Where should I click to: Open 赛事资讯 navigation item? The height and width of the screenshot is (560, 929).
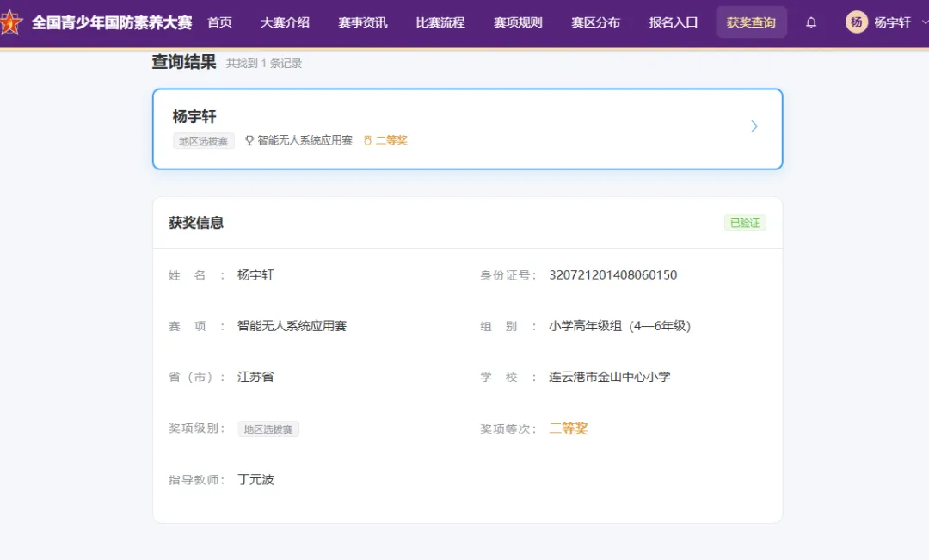tap(363, 22)
